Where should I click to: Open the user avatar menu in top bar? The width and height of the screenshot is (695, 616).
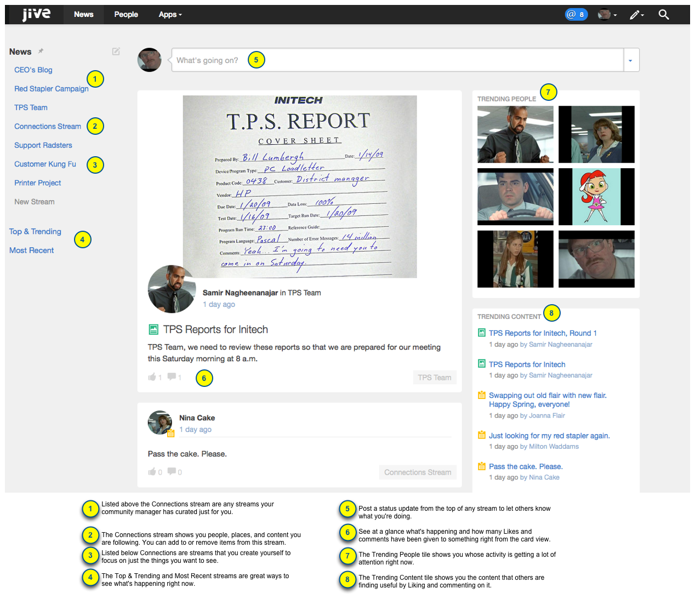tap(607, 15)
